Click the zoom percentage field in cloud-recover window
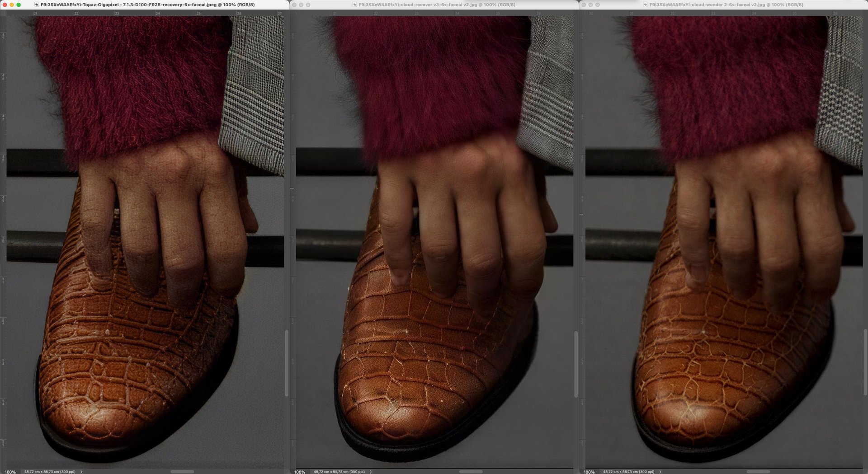Image resolution: width=868 pixels, height=474 pixels. [x=299, y=471]
